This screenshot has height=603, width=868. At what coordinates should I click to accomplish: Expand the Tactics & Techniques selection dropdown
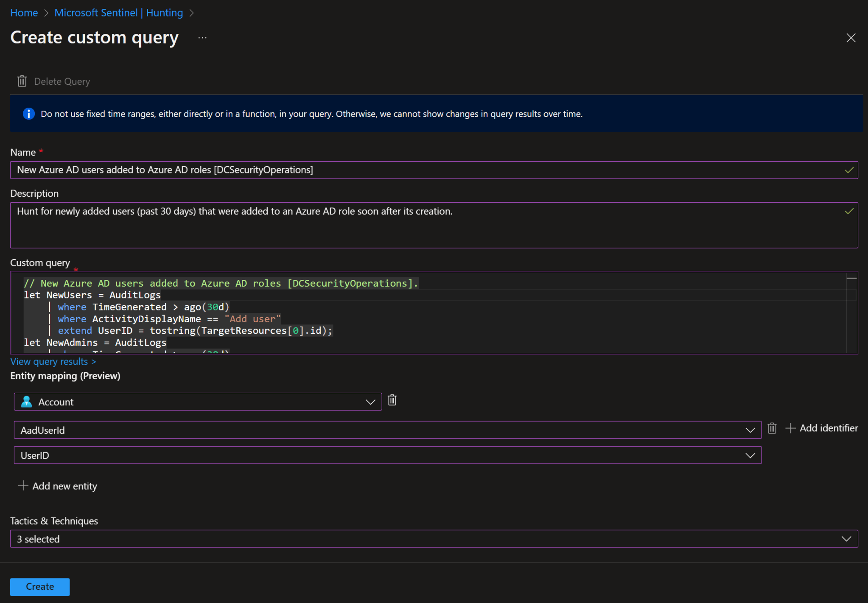click(x=847, y=539)
